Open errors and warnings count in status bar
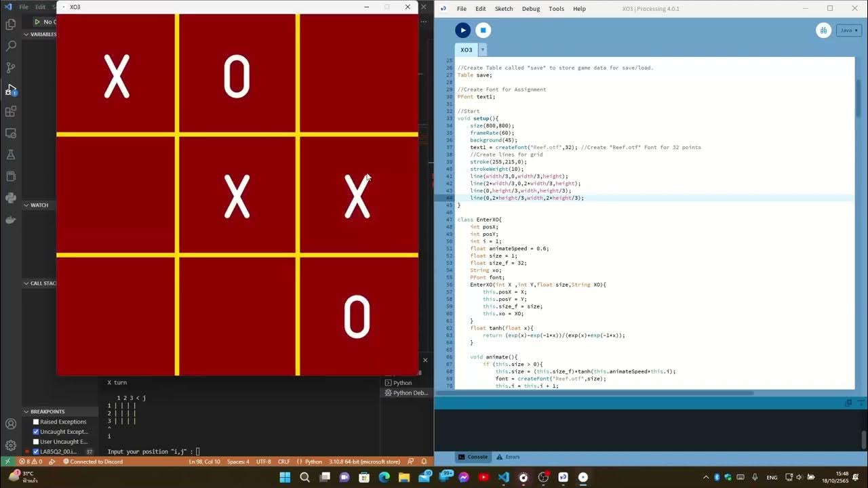The width and height of the screenshot is (868, 488). 31,462
